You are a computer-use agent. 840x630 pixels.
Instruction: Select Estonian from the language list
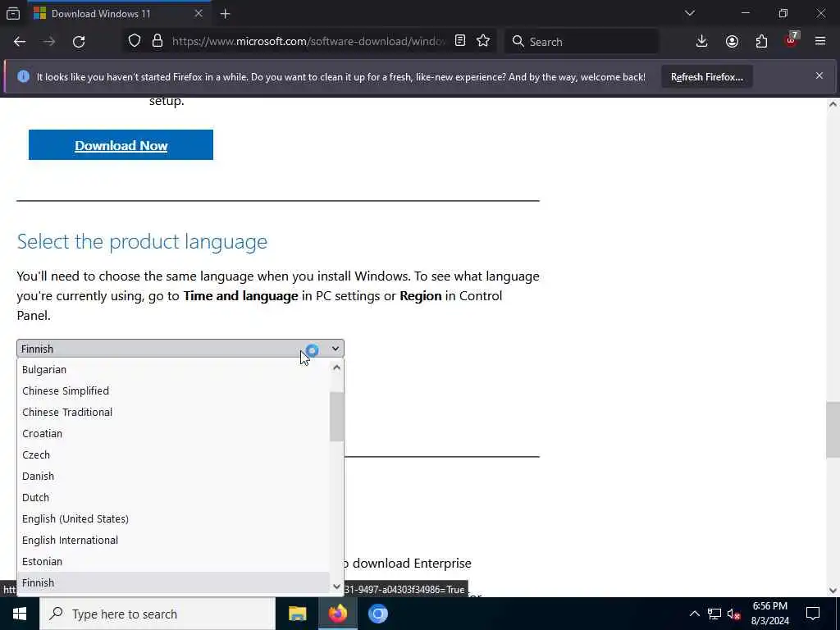[x=174, y=561]
